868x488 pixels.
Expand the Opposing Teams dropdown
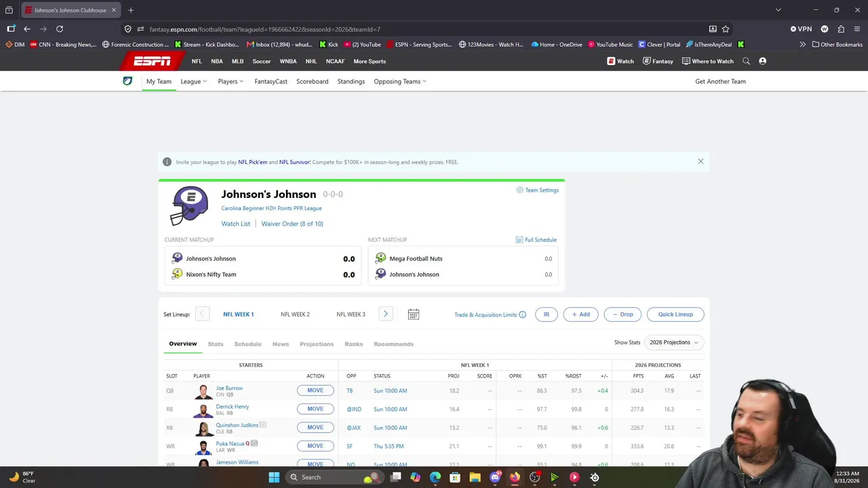point(400,81)
